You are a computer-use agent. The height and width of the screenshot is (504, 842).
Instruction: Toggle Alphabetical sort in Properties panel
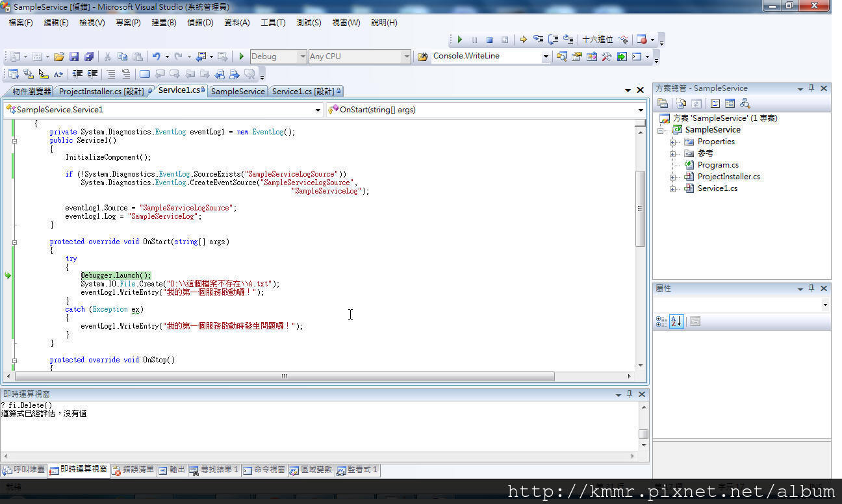click(x=676, y=321)
